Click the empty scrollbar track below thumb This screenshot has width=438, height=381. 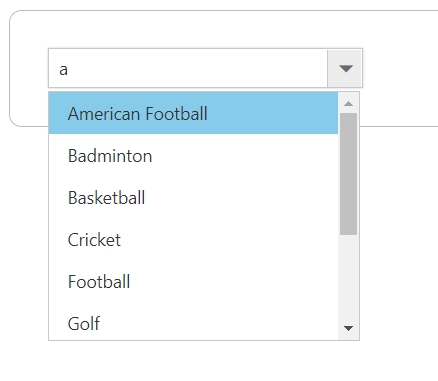[x=348, y=277]
